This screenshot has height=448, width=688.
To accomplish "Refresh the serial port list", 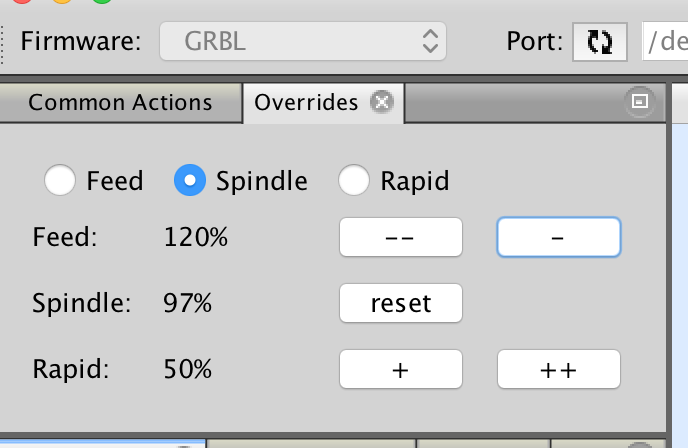I will click(x=599, y=42).
